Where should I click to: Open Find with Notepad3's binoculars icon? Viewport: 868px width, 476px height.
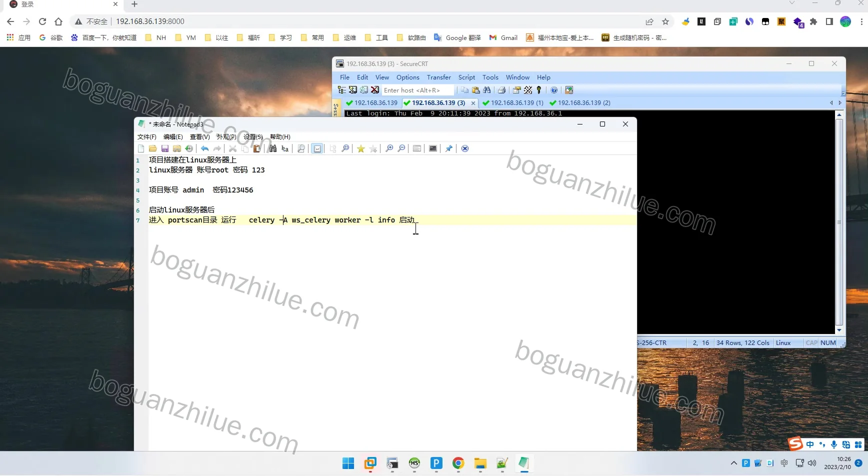(273, 148)
